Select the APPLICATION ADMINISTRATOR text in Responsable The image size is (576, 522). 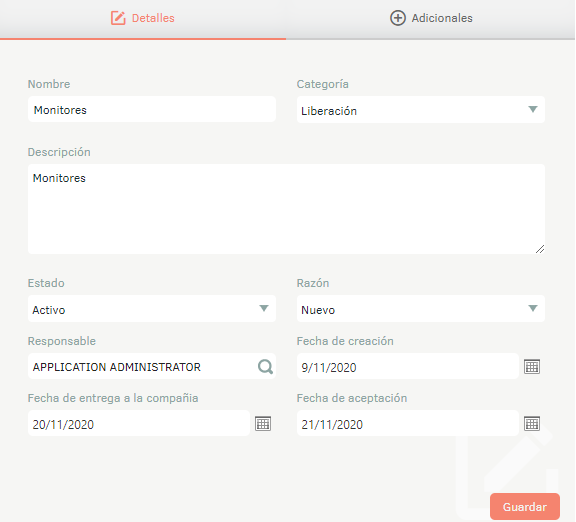(116, 367)
